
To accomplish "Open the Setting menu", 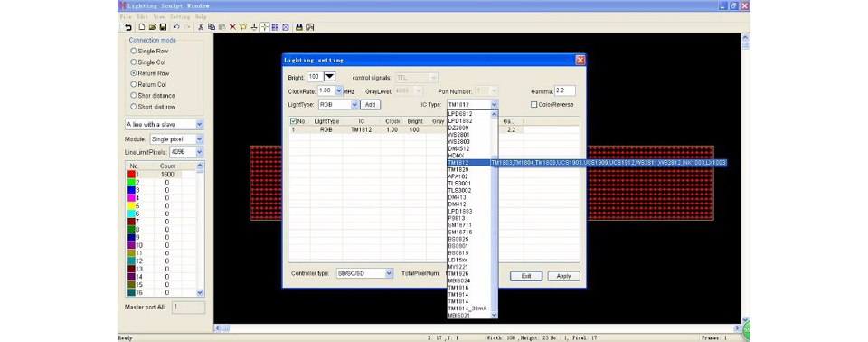I will tap(180, 17).
